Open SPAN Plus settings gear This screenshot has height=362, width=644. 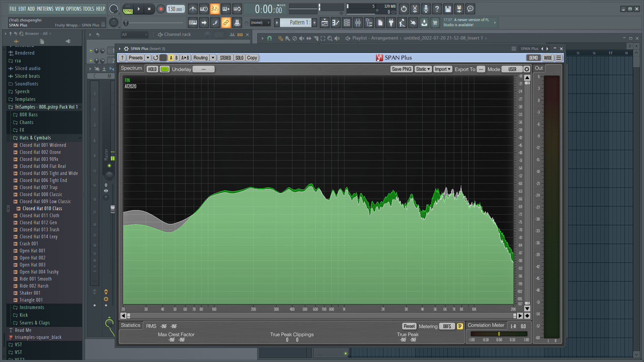(x=527, y=69)
